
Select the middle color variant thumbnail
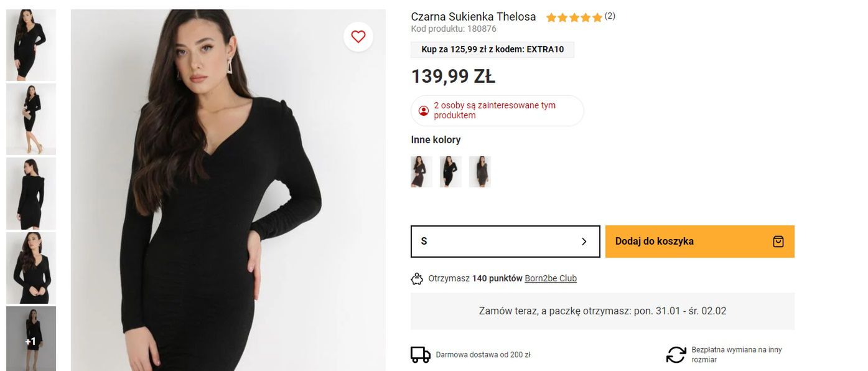coord(450,171)
